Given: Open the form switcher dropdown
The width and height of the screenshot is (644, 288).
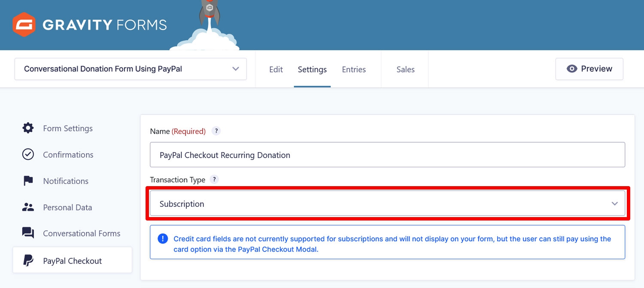Looking at the screenshot, I should [x=131, y=69].
